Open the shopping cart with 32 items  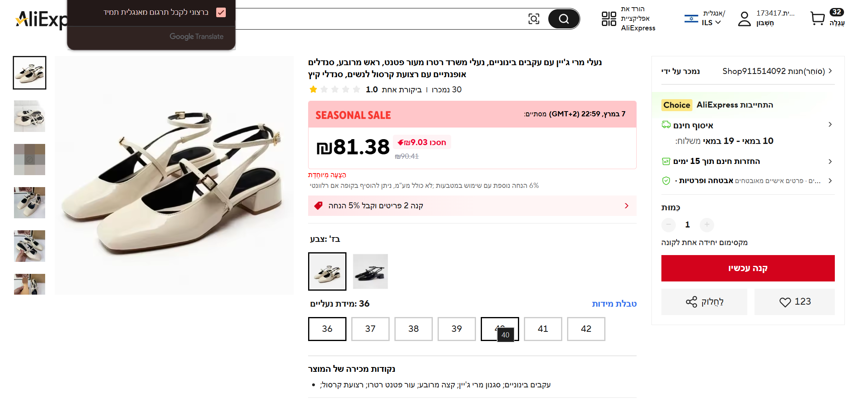[x=818, y=18]
